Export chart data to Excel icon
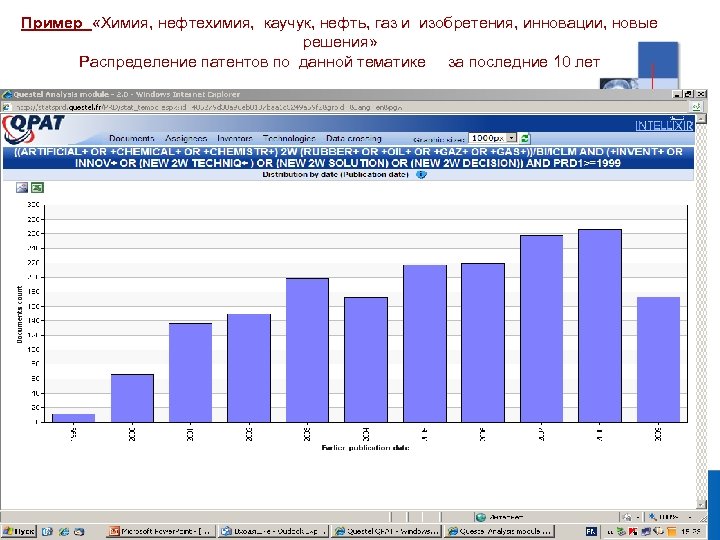 coord(37,187)
